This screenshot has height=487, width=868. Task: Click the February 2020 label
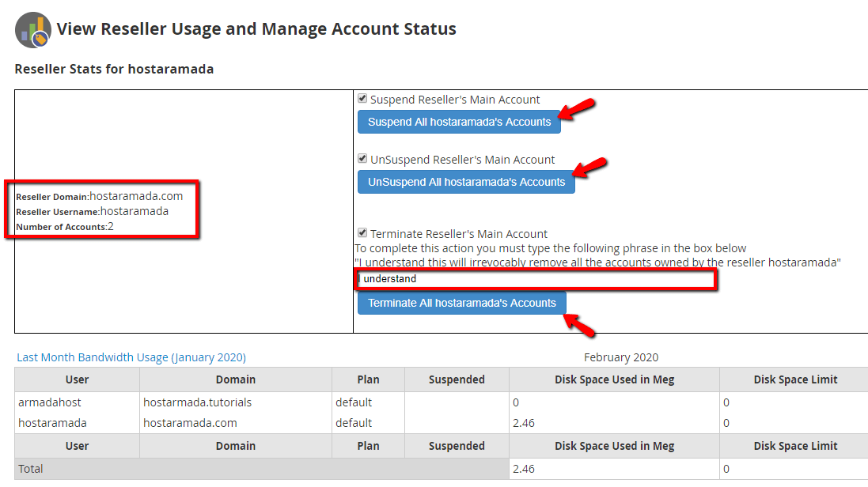tap(621, 357)
